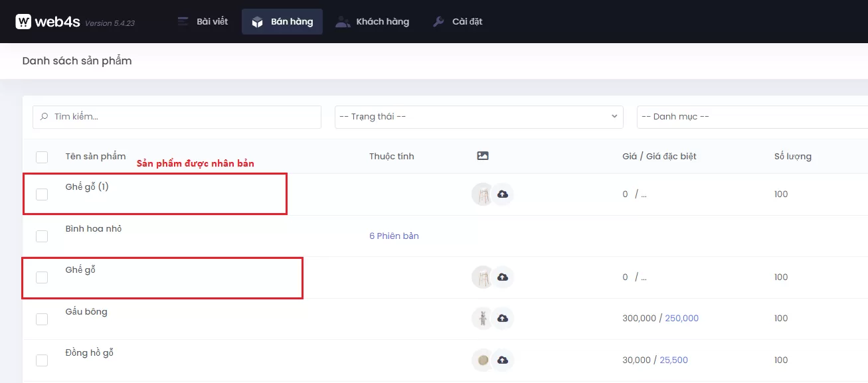Open Gấu bông product thumbnail
This screenshot has height=383, width=868.
482,319
